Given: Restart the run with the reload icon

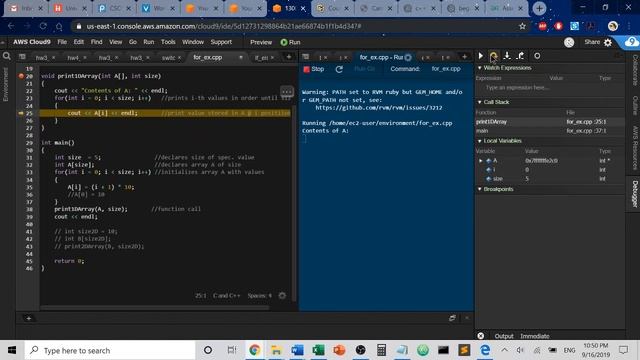Looking at the screenshot, I should (339, 69).
